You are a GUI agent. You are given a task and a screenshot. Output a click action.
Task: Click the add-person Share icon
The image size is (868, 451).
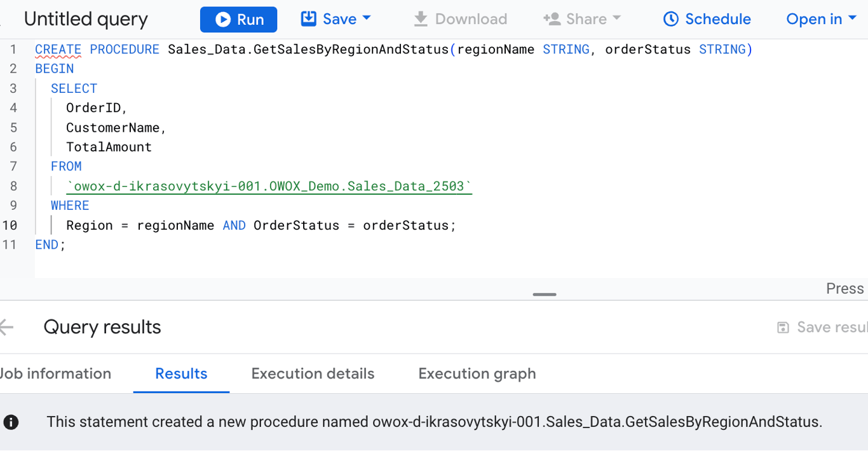click(552, 19)
